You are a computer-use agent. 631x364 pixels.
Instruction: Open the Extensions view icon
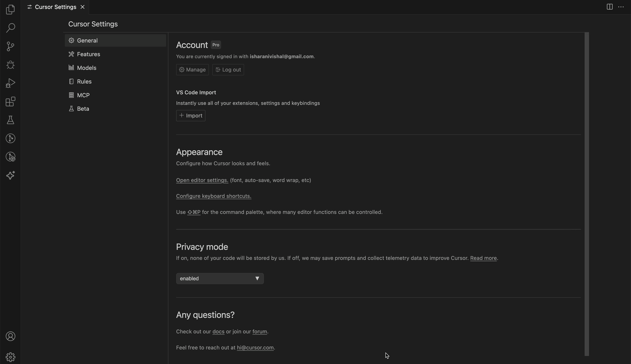coord(10,102)
